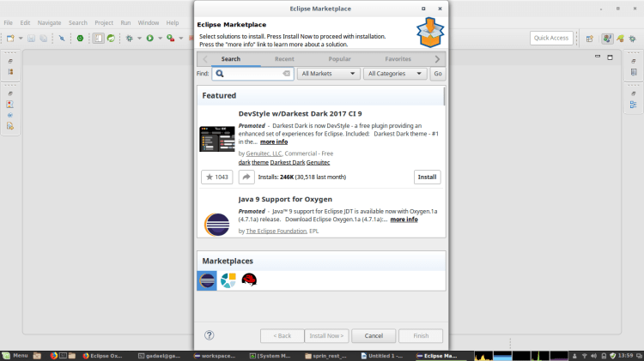Image resolution: width=644 pixels, height=361 pixels.
Task: Open the Debug dropdown arrow
Action: (139, 38)
